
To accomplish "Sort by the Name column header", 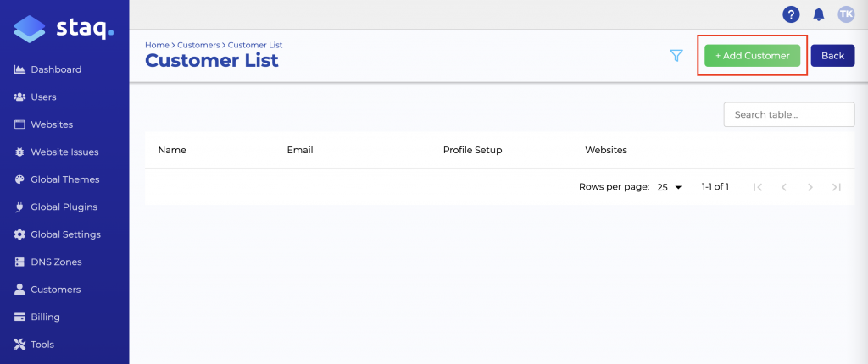I will 172,150.
